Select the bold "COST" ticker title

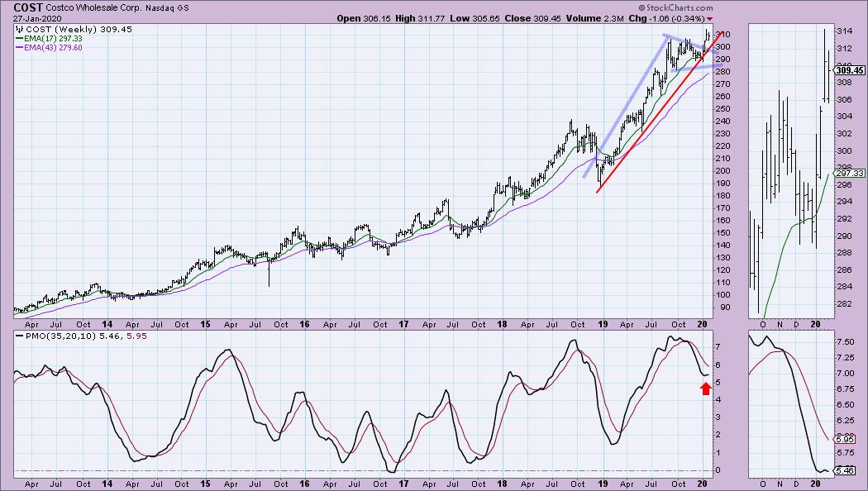[27, 7]
